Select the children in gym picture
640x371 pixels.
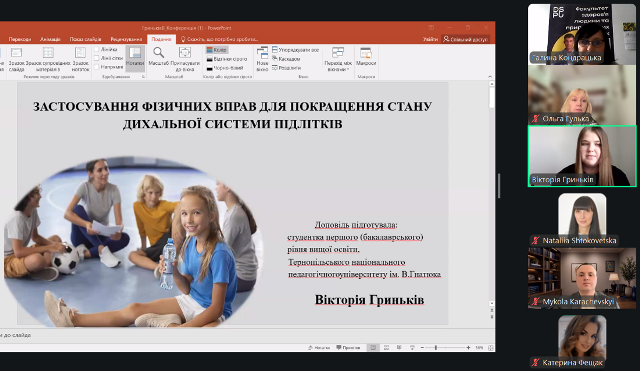[133, 242]
